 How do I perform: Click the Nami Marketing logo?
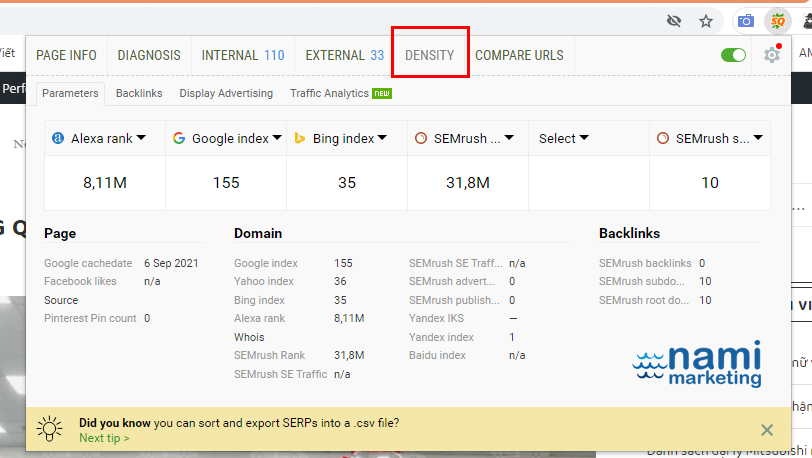coord(696,364)
